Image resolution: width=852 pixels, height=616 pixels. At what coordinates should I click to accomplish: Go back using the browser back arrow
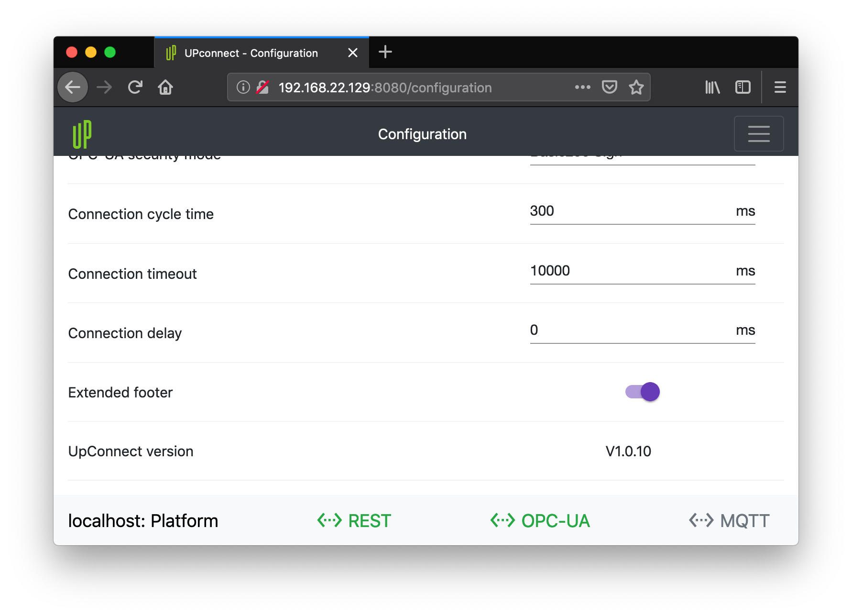(x=73, y=88)
